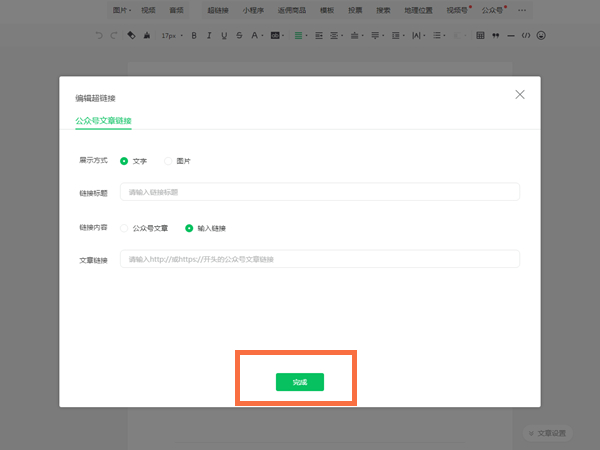Viewport: 600px width, 450px height.
Task: Click the code block </> icon
Action: pyautogui.click(x=526, y=35)
